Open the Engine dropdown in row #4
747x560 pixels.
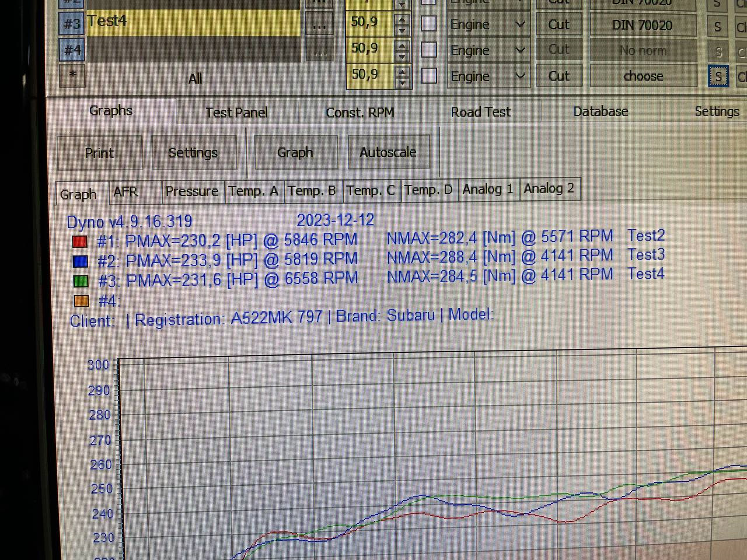pyautogui.click(x=488, y=51)
